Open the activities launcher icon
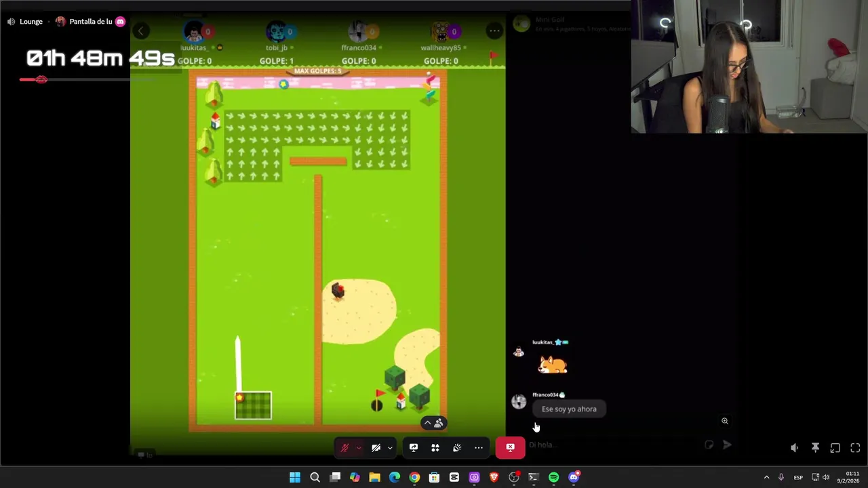This screenshot has width=868, height=488. click(435, 448)
